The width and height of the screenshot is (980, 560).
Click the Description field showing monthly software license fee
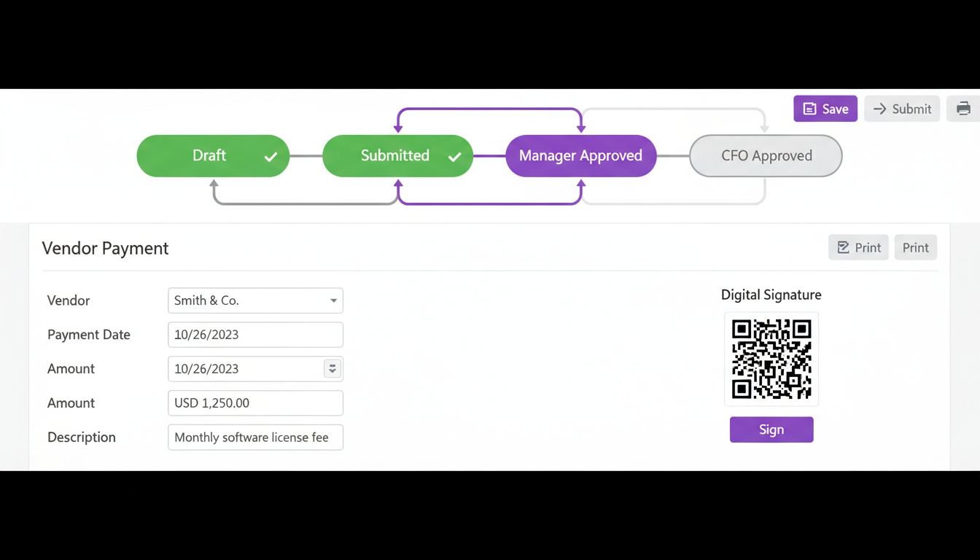[x=255, y=437]
